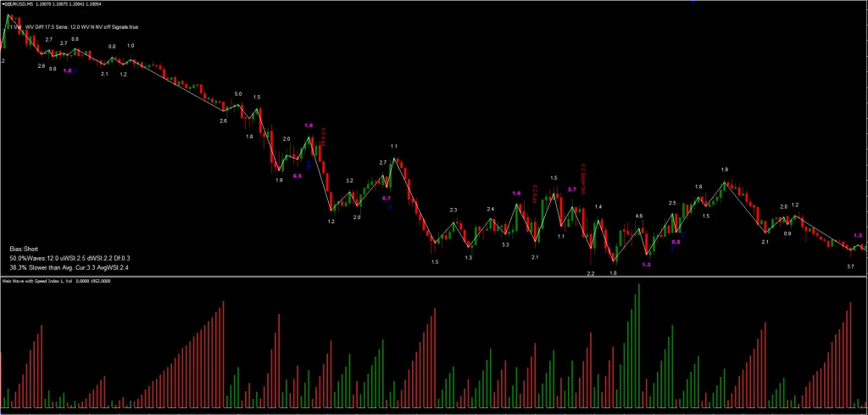The width and height of the screenshot is (868, 415).
Task: Click the red vertical 'PFS 2.3' signal marker
Action: [536, 194]
